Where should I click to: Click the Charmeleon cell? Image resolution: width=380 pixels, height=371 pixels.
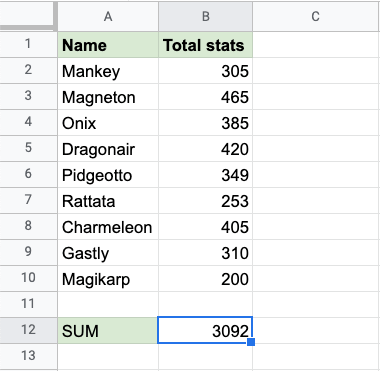coord(108,227)
